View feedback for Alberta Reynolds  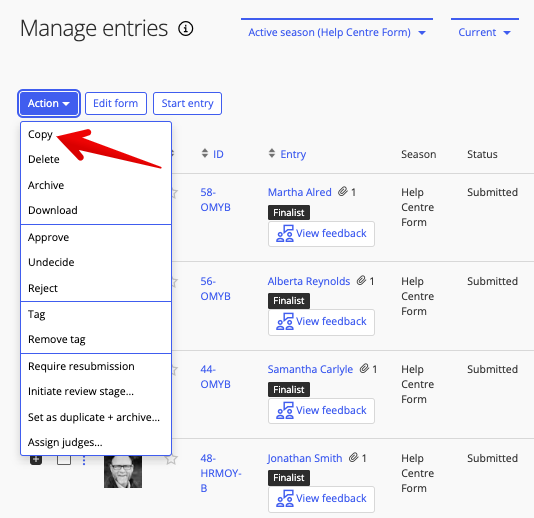321,322
